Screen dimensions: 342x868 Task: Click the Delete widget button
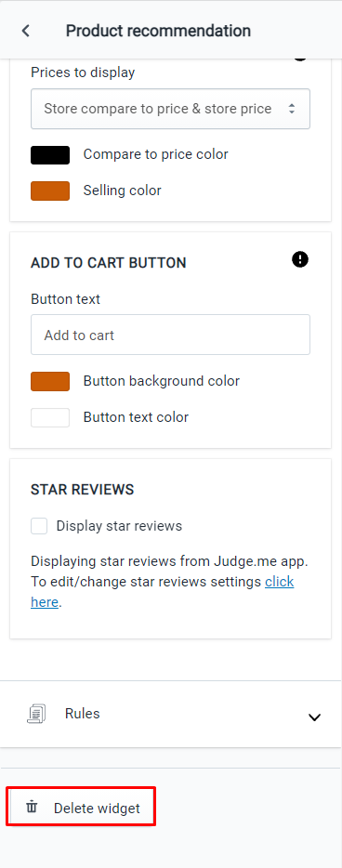pos(82,808)
